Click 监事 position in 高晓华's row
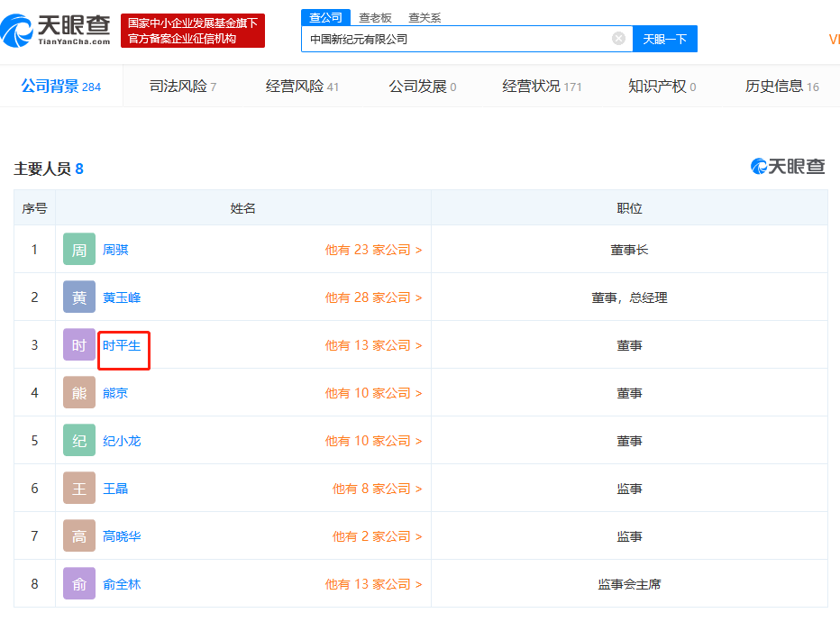Image resolution: width=840 pixels, height=622 pixels. click(x=629, y=535)
